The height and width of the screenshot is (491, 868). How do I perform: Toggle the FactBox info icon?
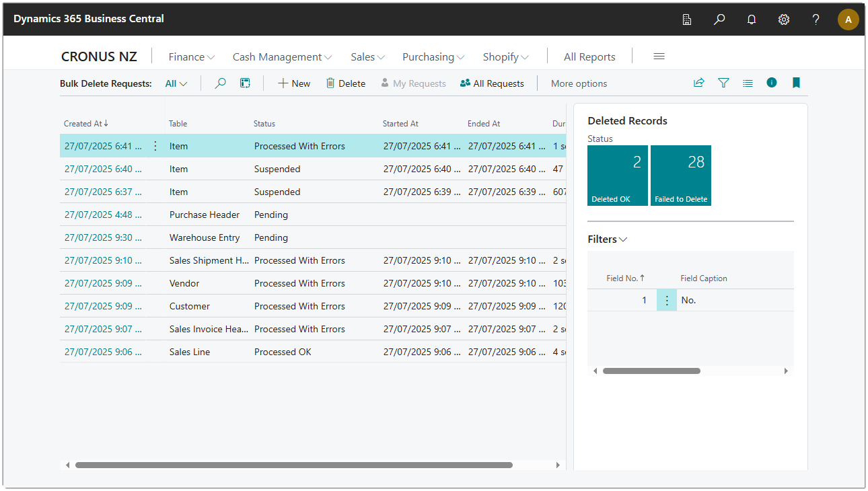pyautogui.click(x=772, y=83)
